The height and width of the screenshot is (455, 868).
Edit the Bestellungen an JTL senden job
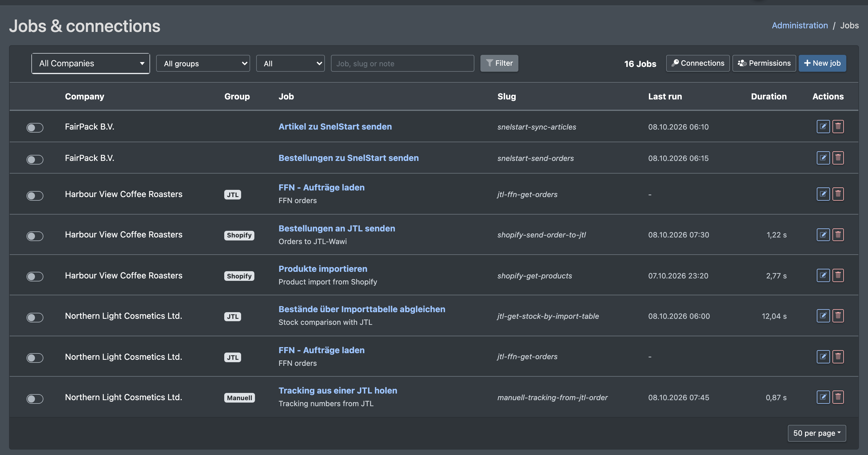point(823,235)
